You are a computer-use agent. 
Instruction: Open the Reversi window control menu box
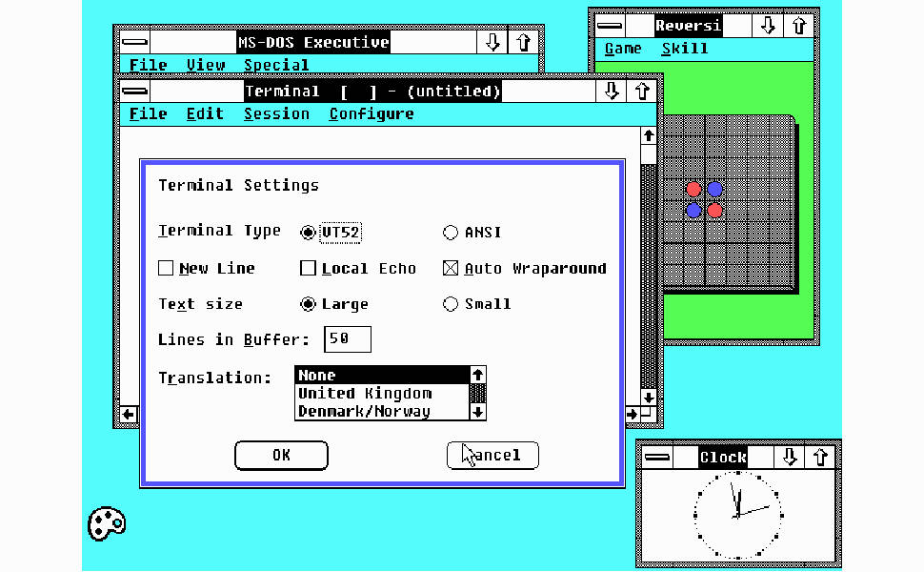pyautogui.click(x=609, y=26)
